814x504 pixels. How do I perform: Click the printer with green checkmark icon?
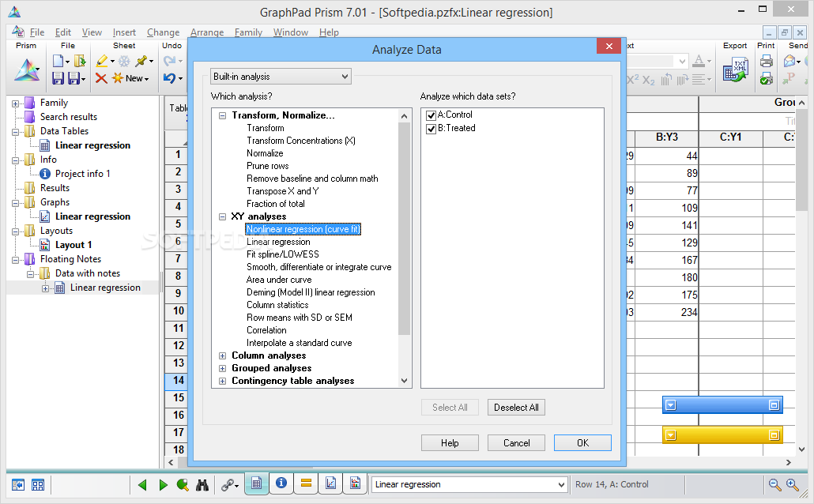pos(767,78)
